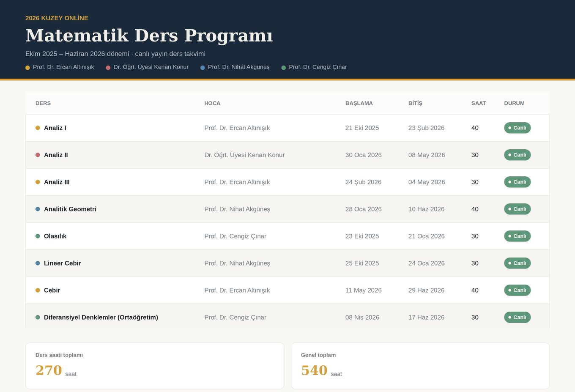Click the blue dot beside Analitik Geometri
The image size is (575, 392).
click(x=38, y=209)
